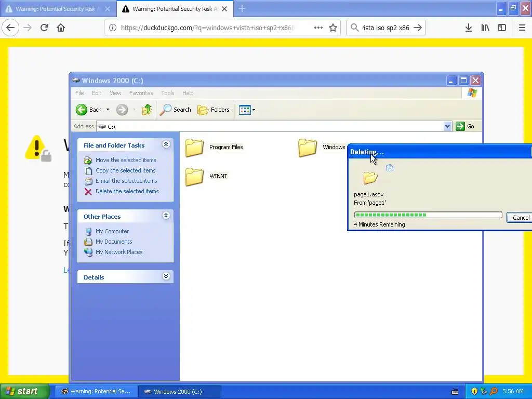Switch to Firefox Warning taskbar button
Viewport: 532px width, 399px height.
point(96,391)
